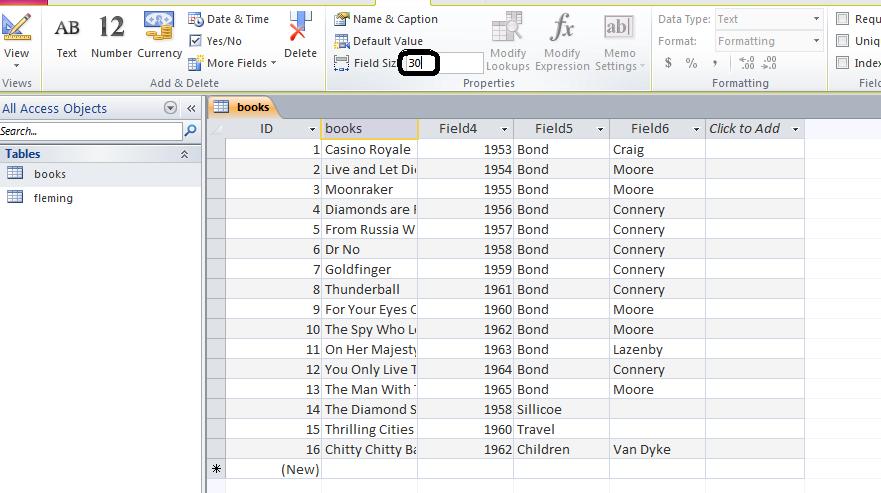Insert a Date & Time field

click(x=228, y=19)
